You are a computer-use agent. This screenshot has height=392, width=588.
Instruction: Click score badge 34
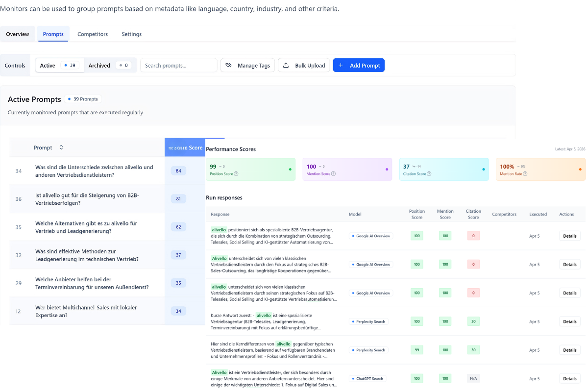coord(178,311)
